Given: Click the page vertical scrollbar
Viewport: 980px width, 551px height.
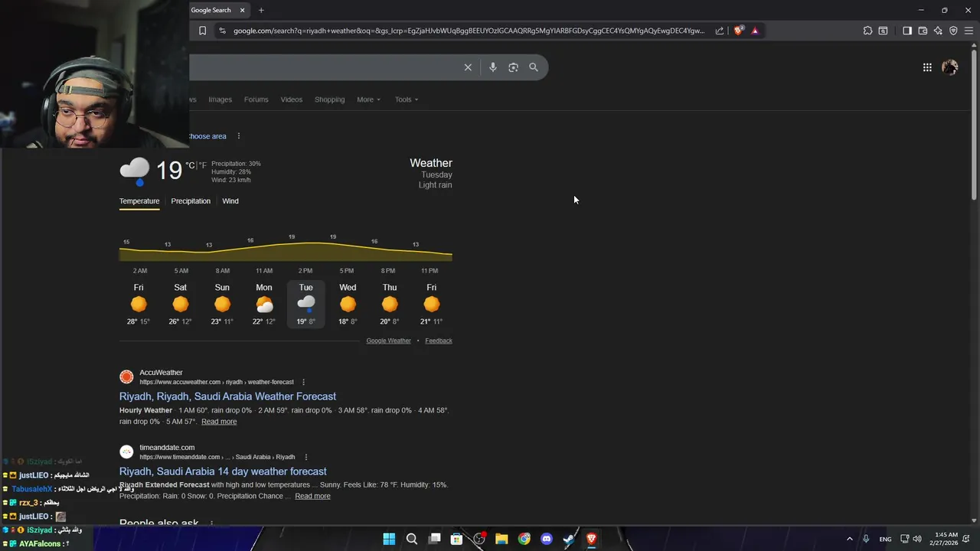Looking at the screenshot, I should 975,126.
